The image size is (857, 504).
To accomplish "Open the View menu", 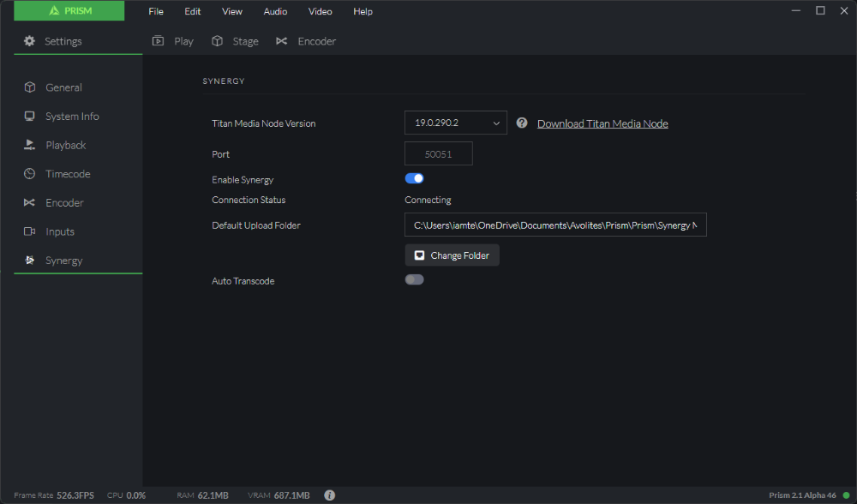I will pyautogui.click(x=231, y=11).
